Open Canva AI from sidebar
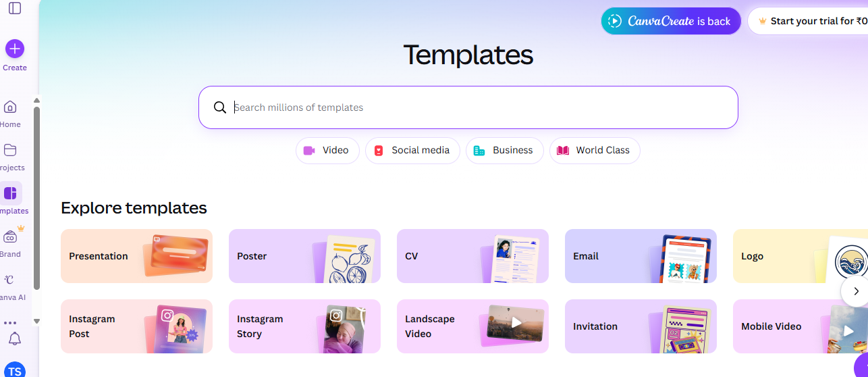 [x=9, y=280]
